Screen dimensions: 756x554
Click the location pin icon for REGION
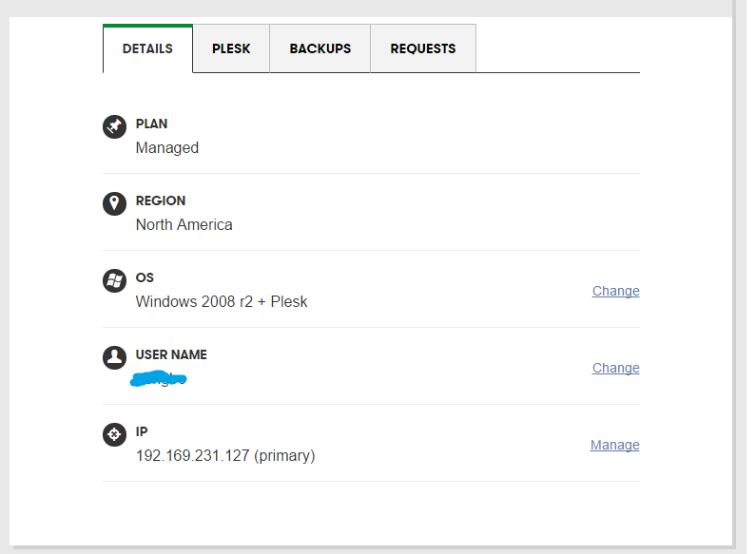(x=114, y=203)
